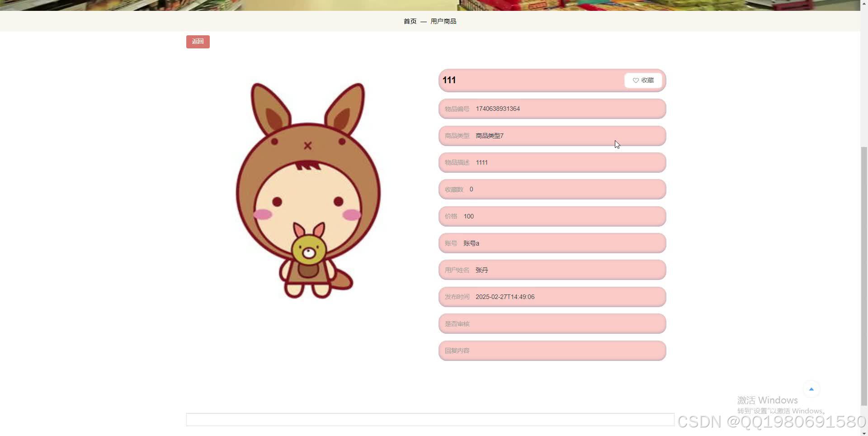Screen dimensions: 868x436
Task: Click the blue back-to-top arrow icon
Action: click(x=811, y=389)
